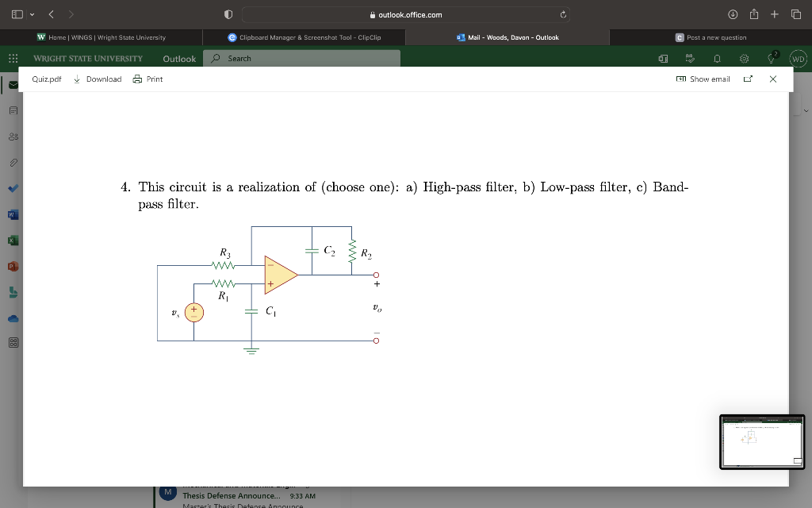Viewport: 812px width, 508px height.
Task: Switch to the Mail - Woods, Davan tab
Action: click(x=507, y=37)
